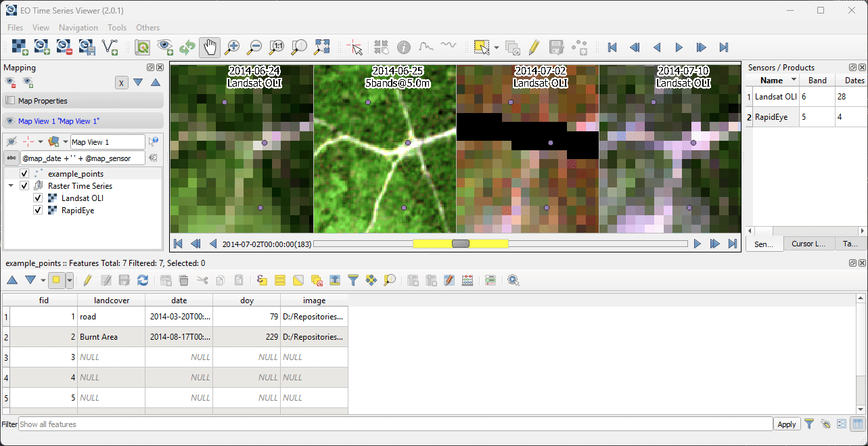Click the remove map view eye icon

[x=11, y=83]
